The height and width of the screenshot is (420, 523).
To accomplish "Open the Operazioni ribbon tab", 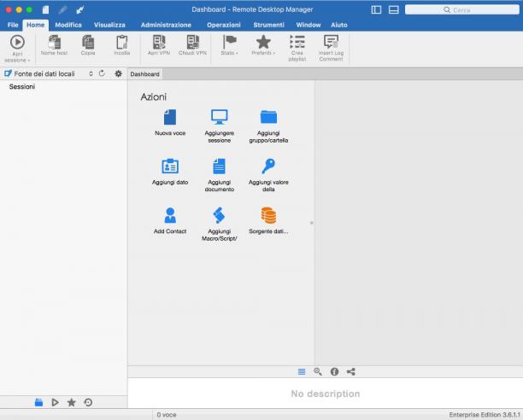I will click(224, 25).
